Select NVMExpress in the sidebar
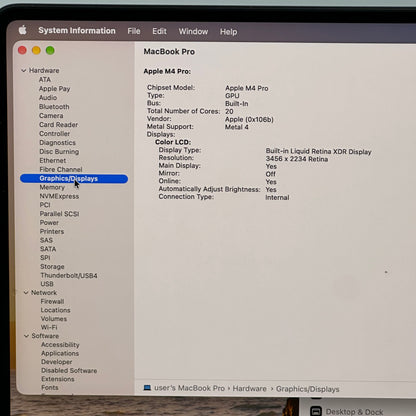Viewport: 416px width, 416px height. pos(59,196)
